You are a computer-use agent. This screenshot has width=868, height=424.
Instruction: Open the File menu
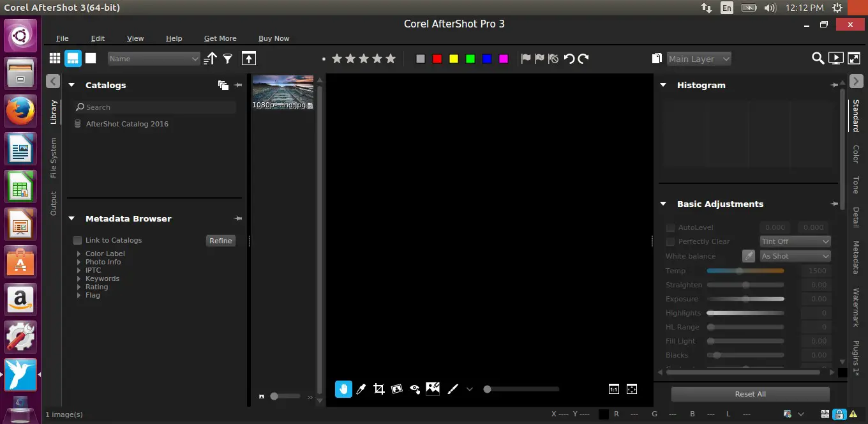coord(62,38)
